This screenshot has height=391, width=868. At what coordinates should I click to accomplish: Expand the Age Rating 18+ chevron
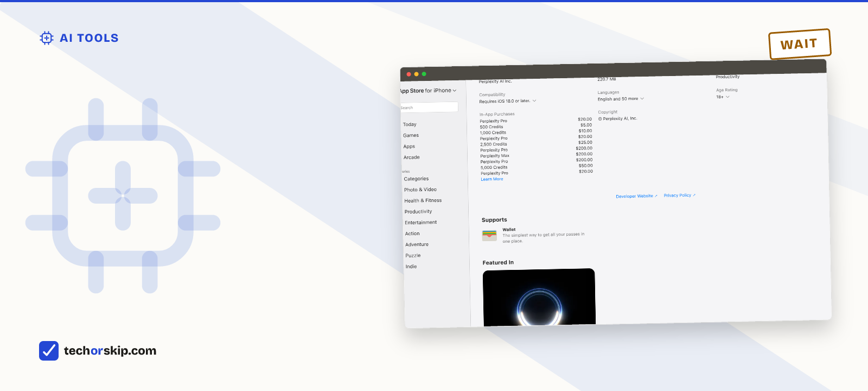pyautogui.click(x=727, y=97)
